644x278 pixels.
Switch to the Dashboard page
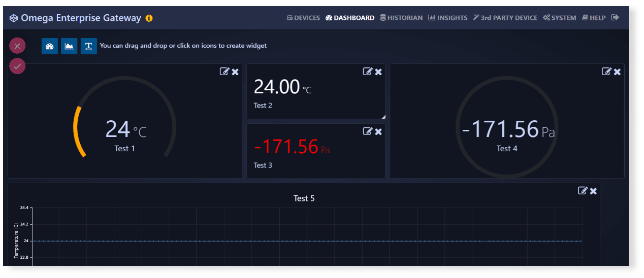(x=350, y=18)
